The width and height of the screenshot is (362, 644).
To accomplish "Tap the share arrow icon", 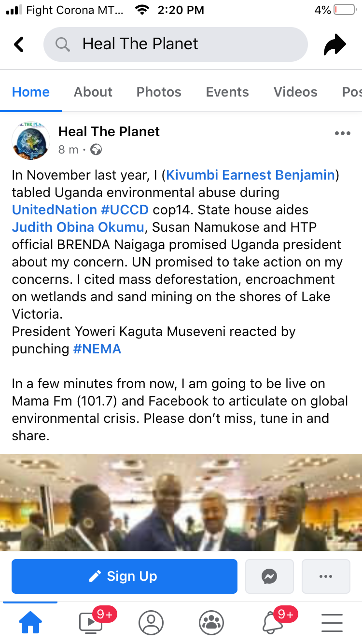I will click(x=335, y=44).
